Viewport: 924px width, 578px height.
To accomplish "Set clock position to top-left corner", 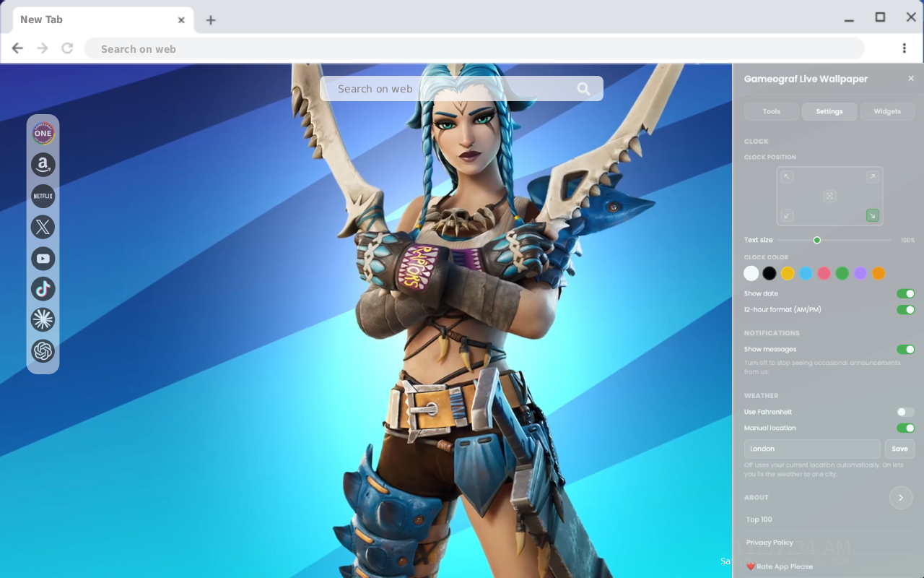I will [x=787, y=177].
